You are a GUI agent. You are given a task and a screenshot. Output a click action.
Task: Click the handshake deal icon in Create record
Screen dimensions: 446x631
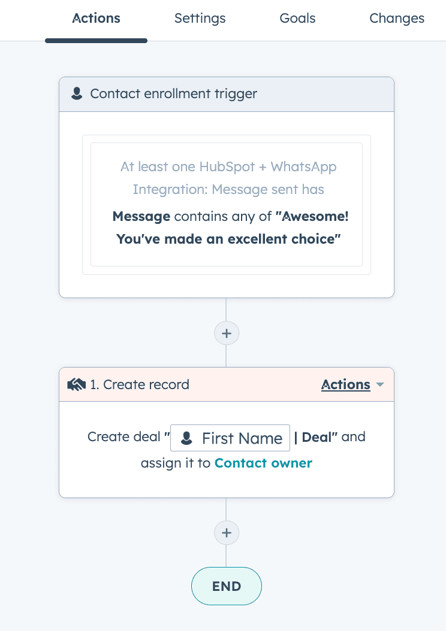(x=76, y=385)
